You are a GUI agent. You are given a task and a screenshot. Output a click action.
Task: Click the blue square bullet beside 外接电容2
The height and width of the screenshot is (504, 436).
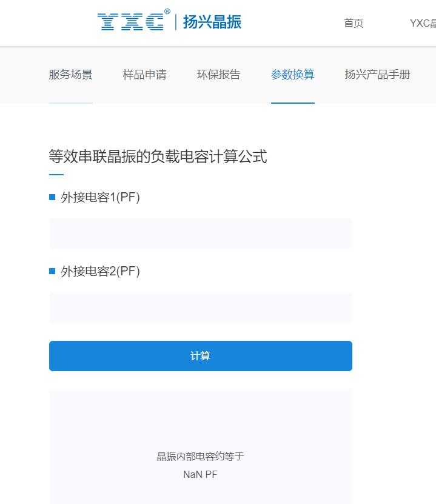[52, 271]
